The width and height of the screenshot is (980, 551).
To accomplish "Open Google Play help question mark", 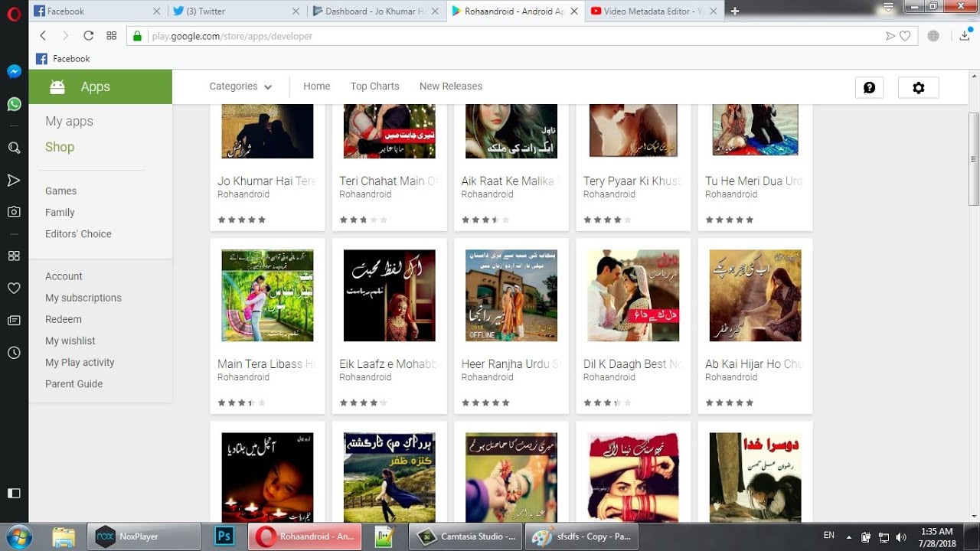I will [x=870, y=88].
